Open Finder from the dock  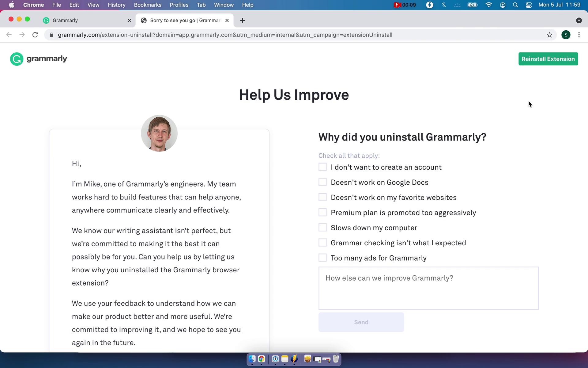tap(252, 359)
